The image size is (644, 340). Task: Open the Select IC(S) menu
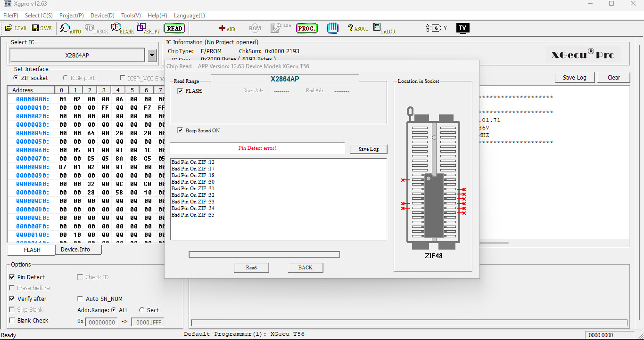point(39,16)
